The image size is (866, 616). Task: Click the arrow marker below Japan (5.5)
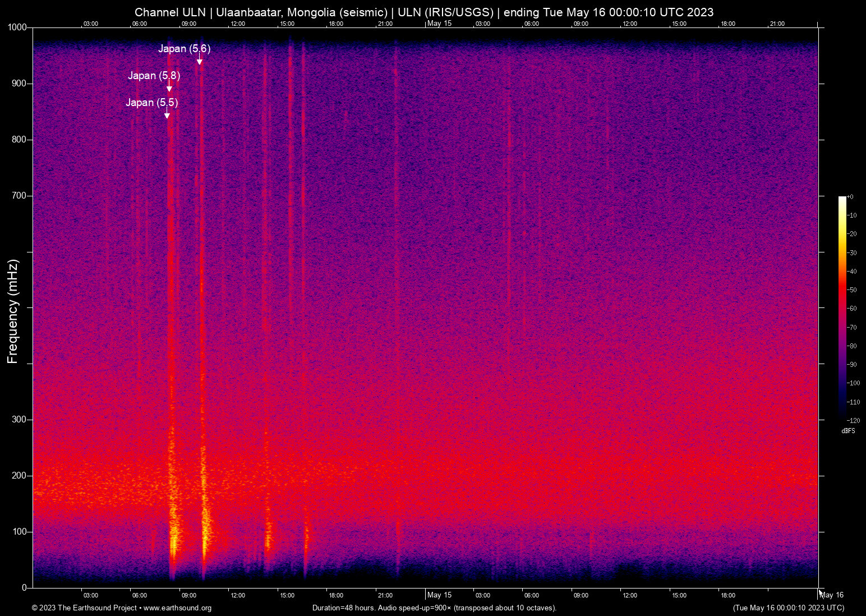tap(167, 115)
